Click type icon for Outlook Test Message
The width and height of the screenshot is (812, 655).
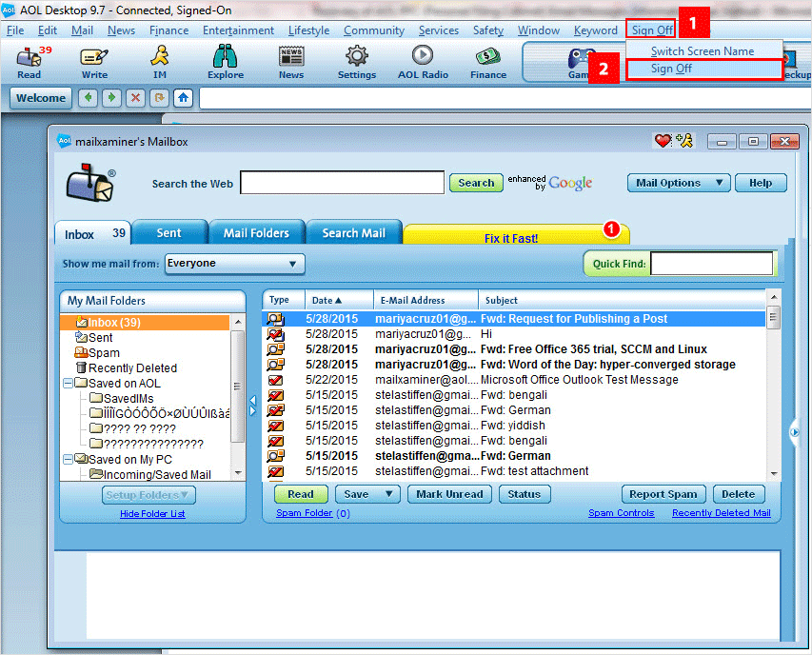[x=275, y=380]
